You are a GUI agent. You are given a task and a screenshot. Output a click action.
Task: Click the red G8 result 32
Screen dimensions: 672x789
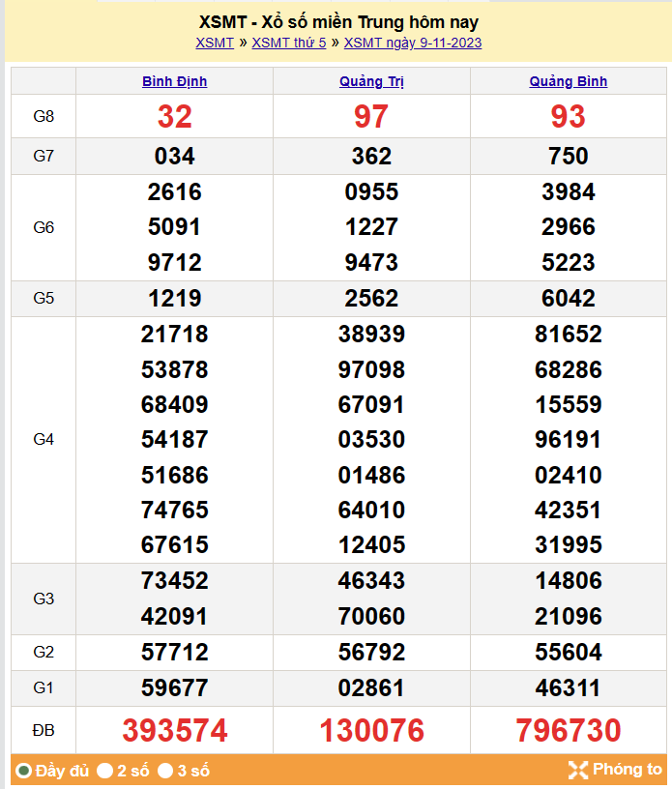174,116
